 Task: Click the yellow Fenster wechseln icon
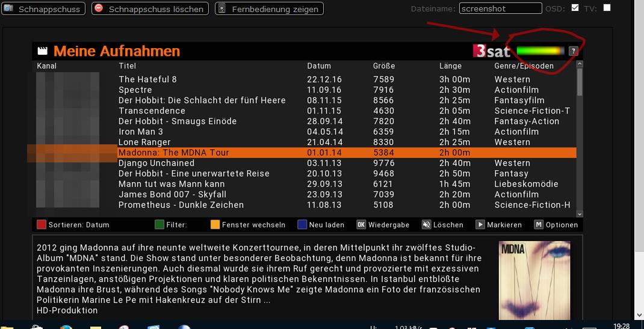(x=215, y=225)
